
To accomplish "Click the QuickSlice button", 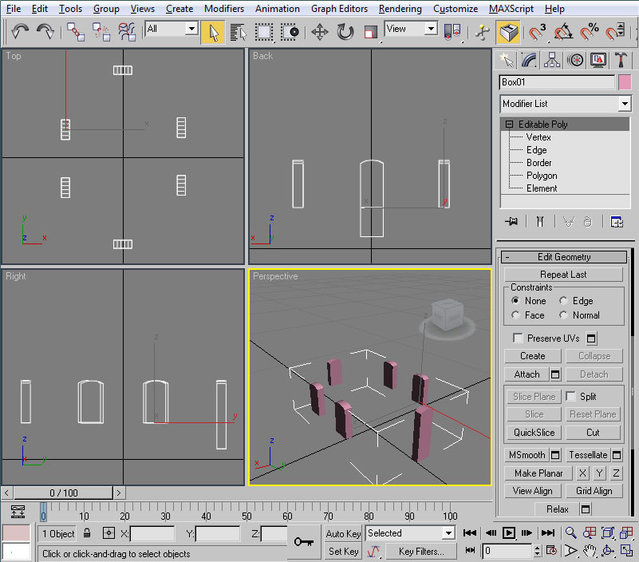I will point(534,433).
